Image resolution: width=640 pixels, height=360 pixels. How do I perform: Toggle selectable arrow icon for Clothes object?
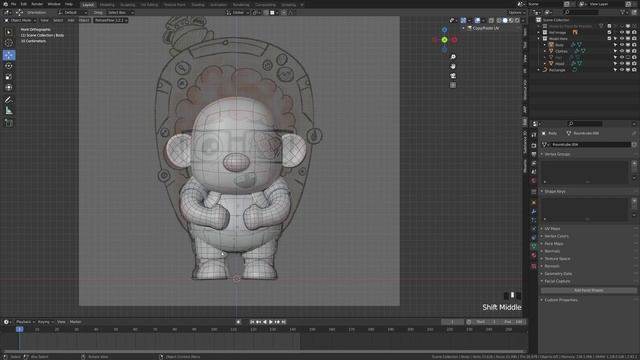point(616,51)
